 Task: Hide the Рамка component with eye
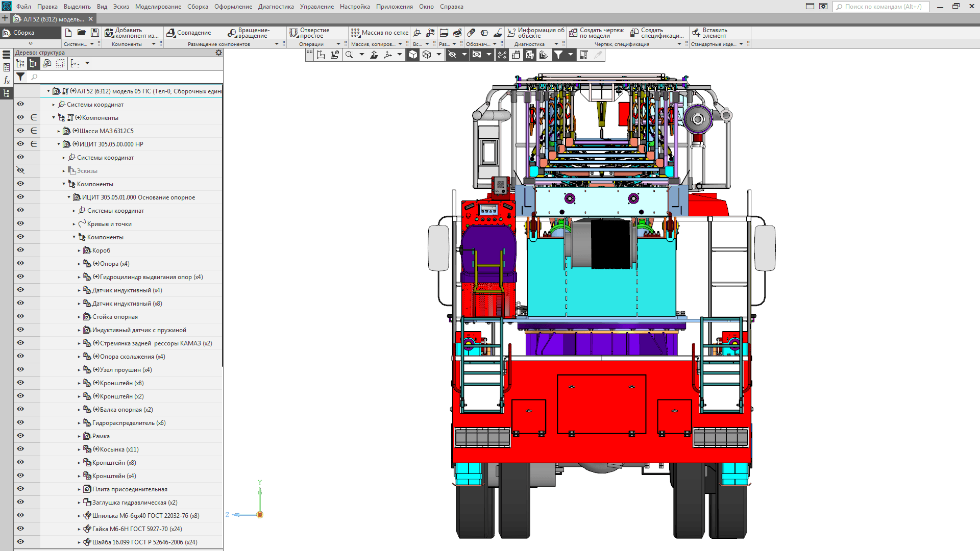click(20, 436)
